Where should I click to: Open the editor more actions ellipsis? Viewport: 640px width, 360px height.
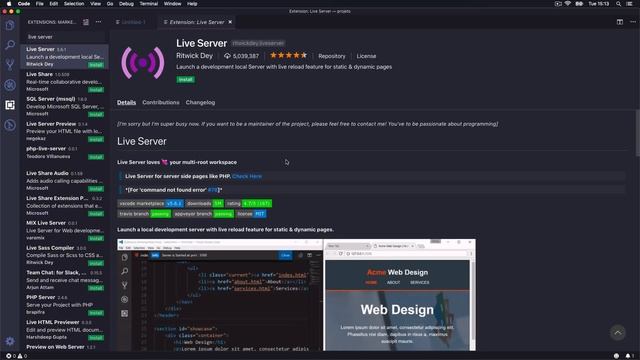click(x=633, y=22)
